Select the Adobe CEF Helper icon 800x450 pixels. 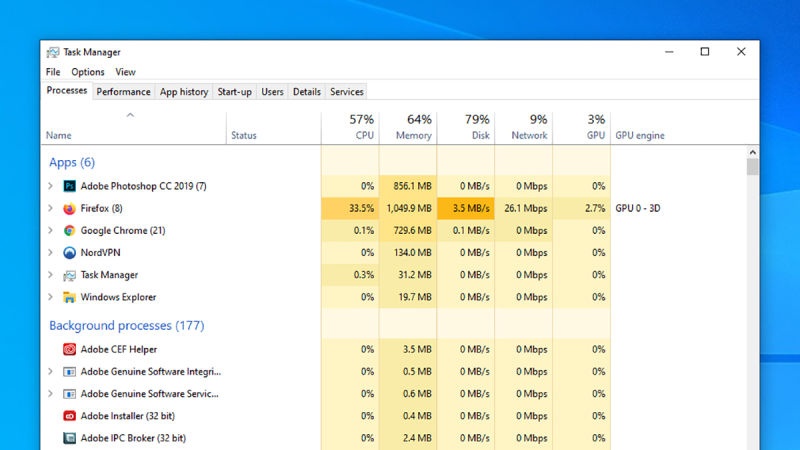click(x=69, y=349)
